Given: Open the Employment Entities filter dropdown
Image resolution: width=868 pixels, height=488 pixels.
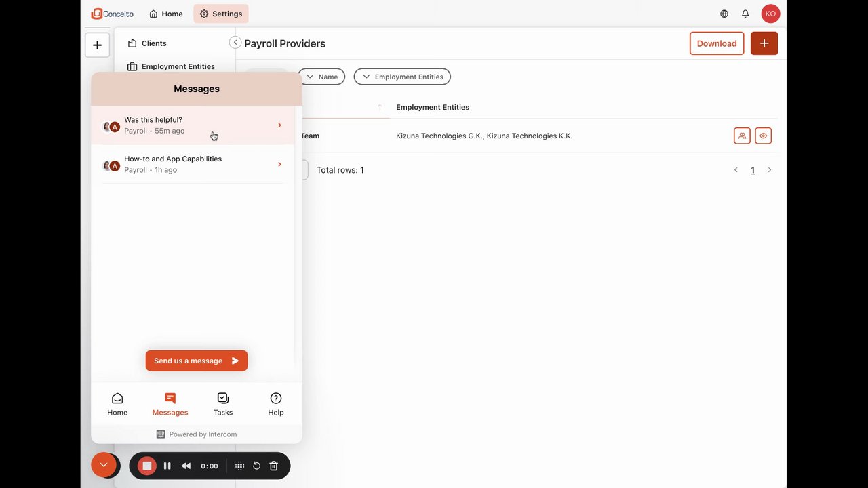Looking at the screenshot, I should [x=402, y=77].
